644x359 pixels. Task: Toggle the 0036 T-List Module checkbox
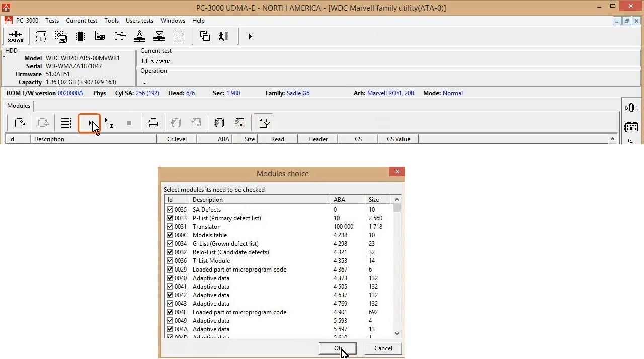(x=170, y=261)
